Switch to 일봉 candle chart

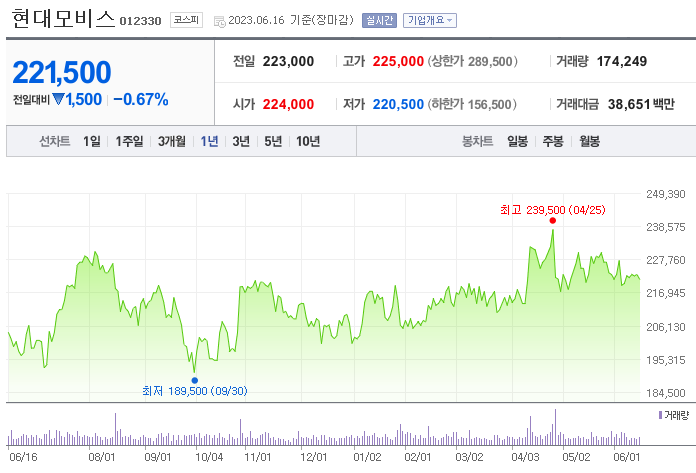pyautogui.click(x=518, y=141)
